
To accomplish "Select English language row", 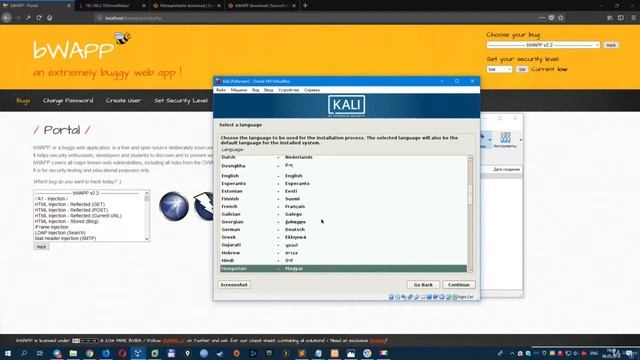I will click(343, 176).
